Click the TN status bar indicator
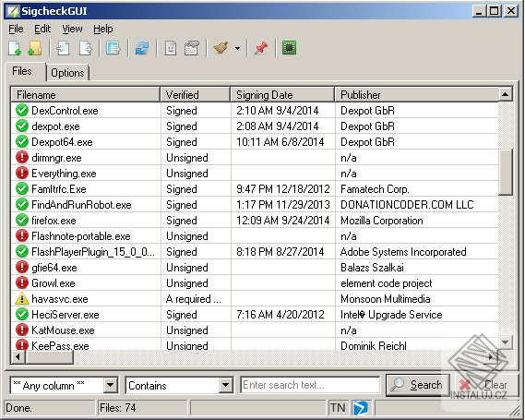525x420 pixels. pos(338,408)
